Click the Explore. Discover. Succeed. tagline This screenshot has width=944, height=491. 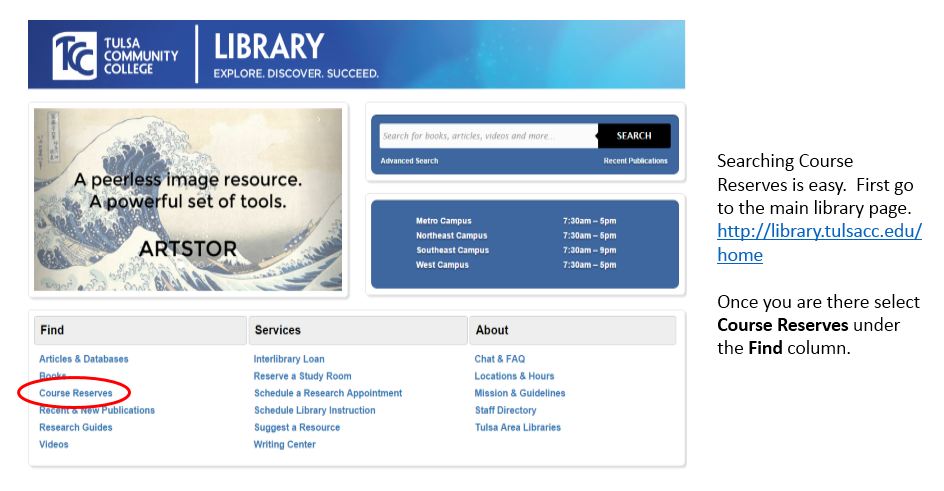pyautogui.click(x=296, y=73)
